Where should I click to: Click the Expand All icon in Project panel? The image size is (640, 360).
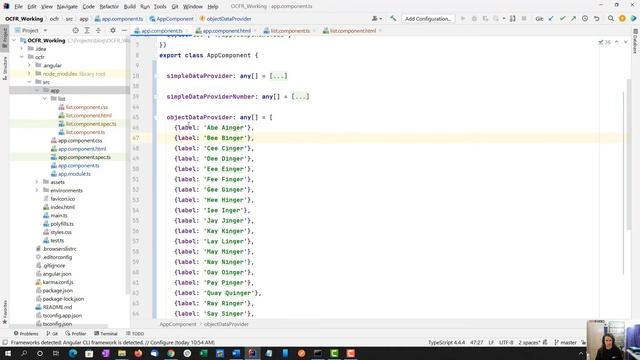[87, 30]
